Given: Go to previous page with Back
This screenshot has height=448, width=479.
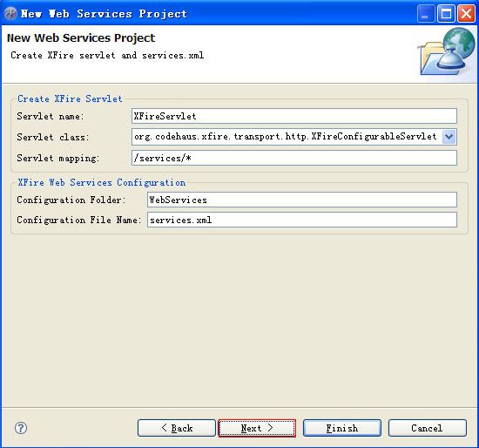Looking at the screenshot, I should coord(177,428).
